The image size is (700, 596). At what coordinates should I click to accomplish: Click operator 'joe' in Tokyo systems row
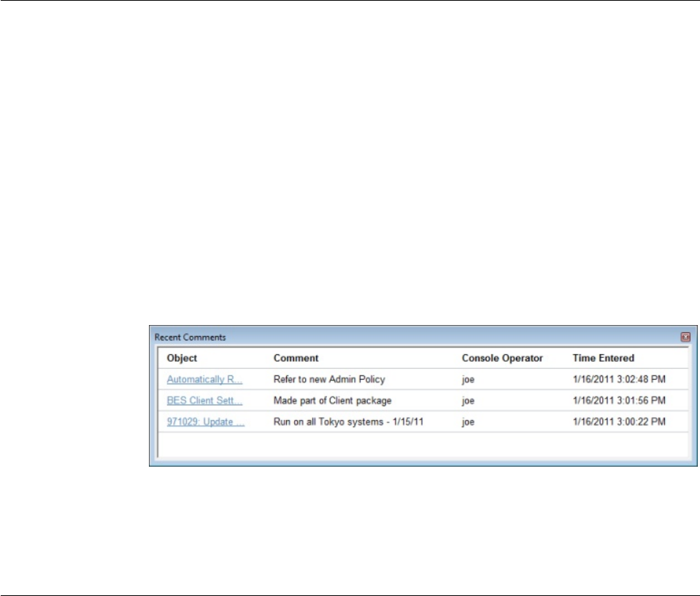(x=468, y=421)
